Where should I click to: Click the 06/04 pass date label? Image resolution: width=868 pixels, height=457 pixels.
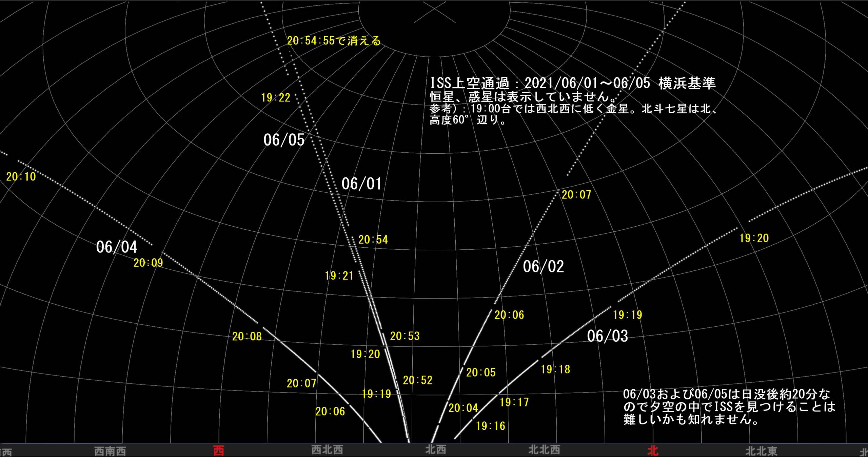point(116,247)
